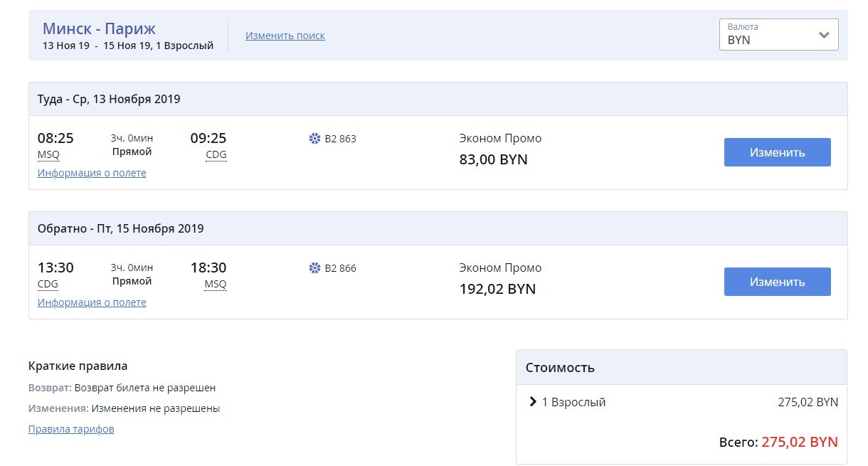Select the Обратно - Пт, 15 Ноября 2019 header
This screenshot has height=466, width=868.
click(x=120, y=229)
